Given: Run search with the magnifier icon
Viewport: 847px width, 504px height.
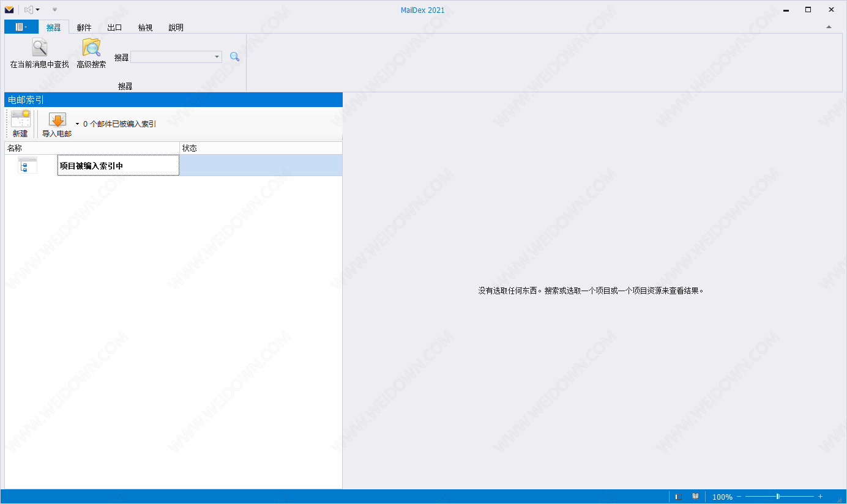Looking at the screenshot, I should 234,57.
